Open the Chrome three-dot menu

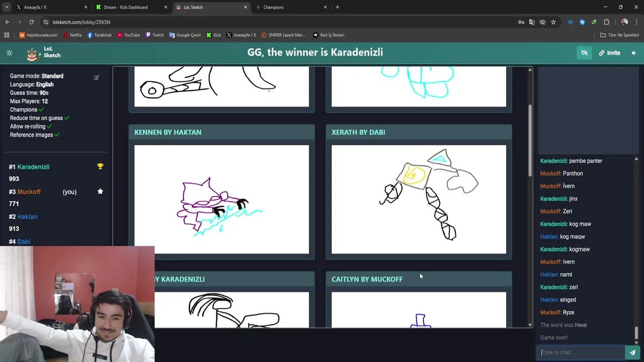636,22
